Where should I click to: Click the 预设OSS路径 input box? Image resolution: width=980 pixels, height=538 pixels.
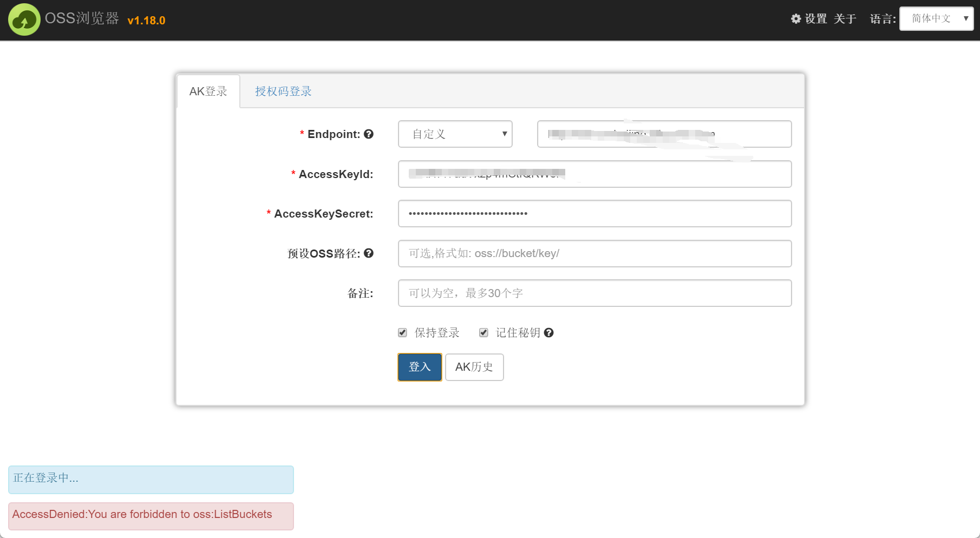click(594, 253)
